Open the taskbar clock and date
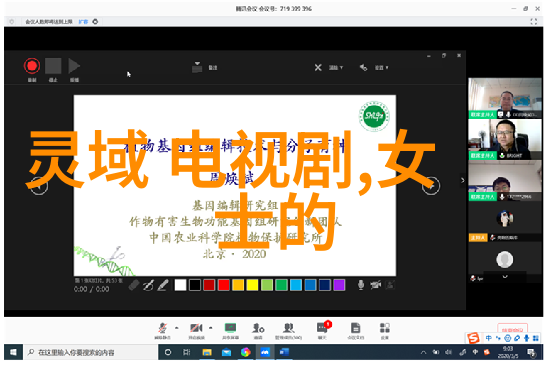Image resolution: width=550 pixels, height=367 pixels. coord(508,352)
